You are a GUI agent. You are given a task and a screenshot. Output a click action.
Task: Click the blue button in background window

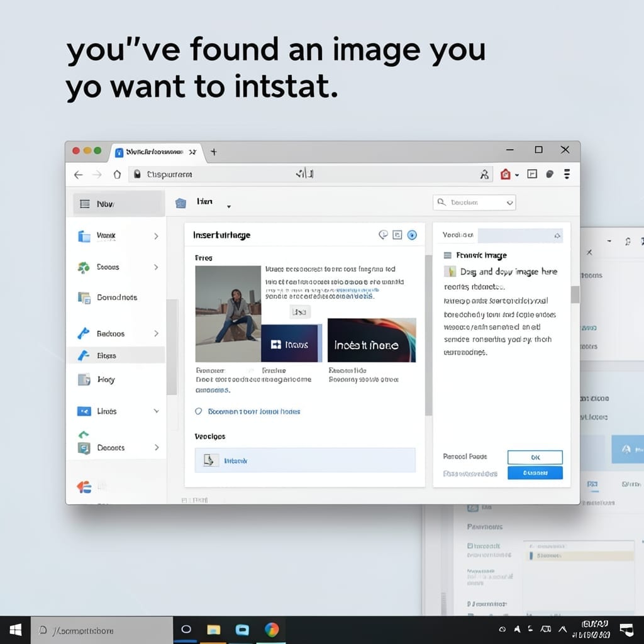click(628, 449)
